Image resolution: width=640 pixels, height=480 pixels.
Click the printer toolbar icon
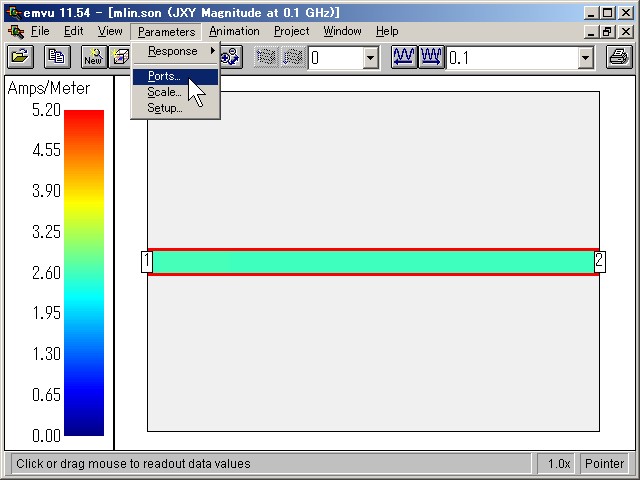tap(619, 57)
